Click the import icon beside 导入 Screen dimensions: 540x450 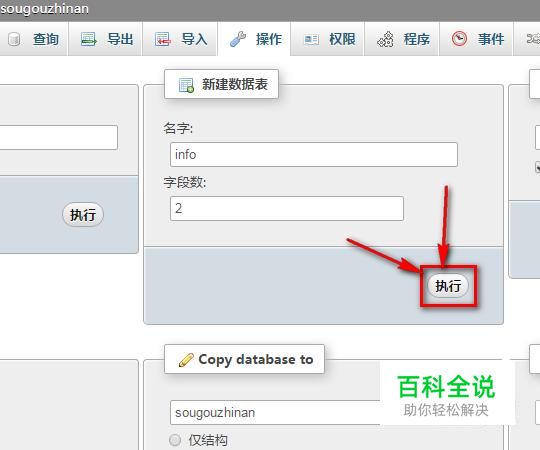163,39
